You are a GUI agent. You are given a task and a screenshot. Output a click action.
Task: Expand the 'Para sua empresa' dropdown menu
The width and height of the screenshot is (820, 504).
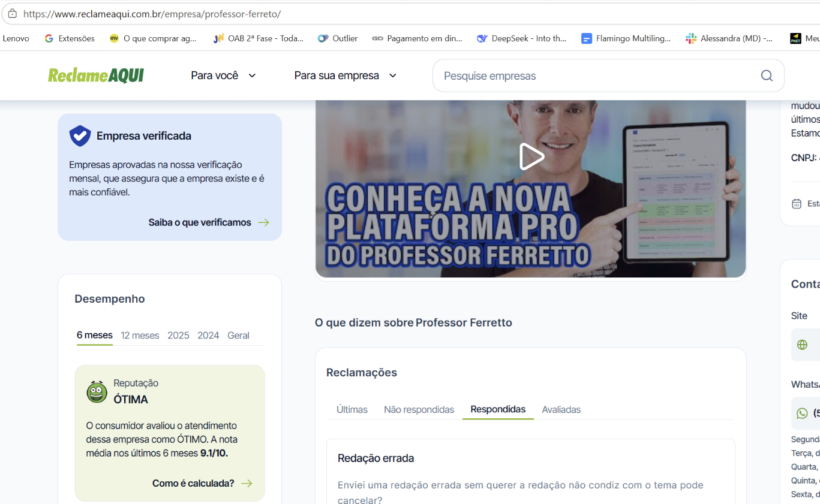346,76
